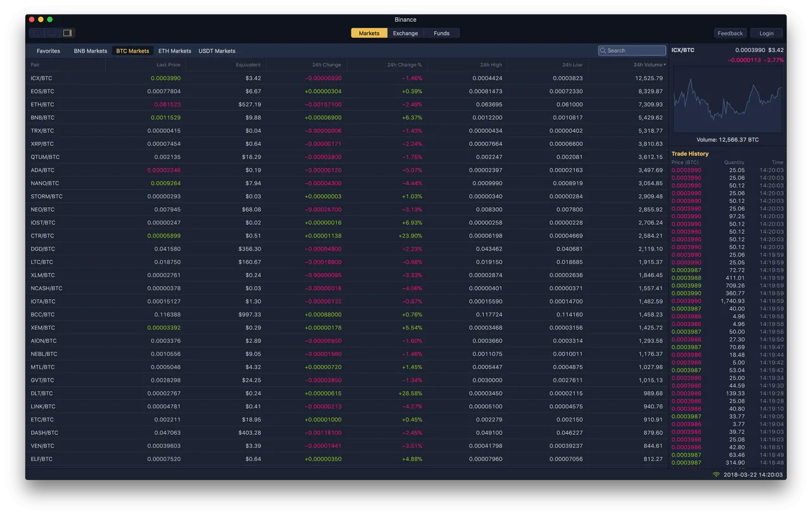This screenshot has height=516, width=812.
Task: Open the Favorites market list
Action: click(x=48, y=51)
